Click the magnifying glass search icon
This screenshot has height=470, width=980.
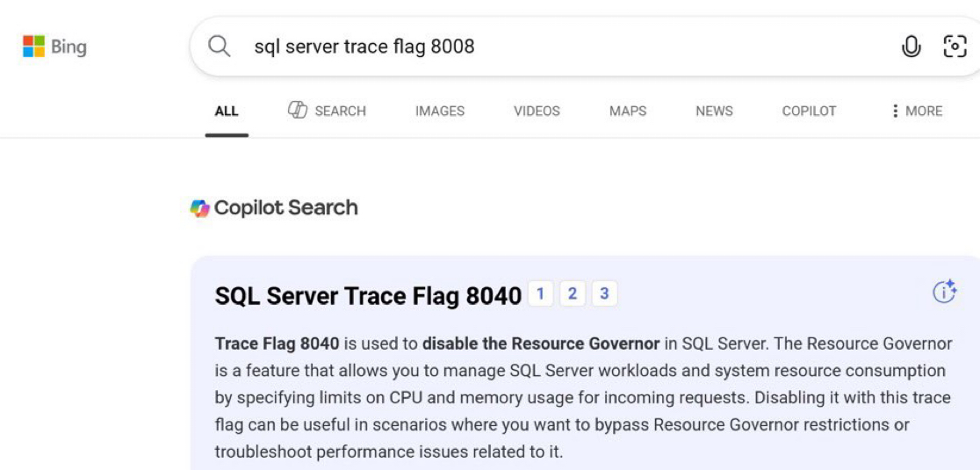pos(219,47)
